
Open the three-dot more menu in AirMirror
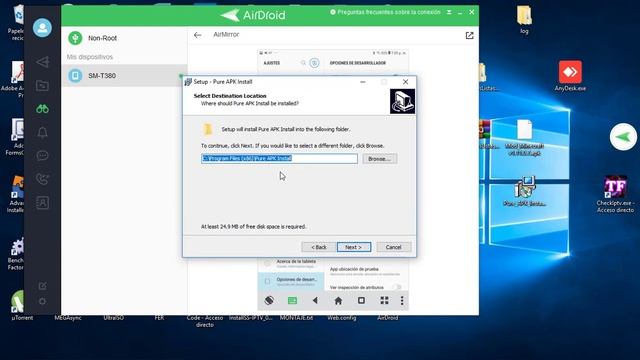402,301
